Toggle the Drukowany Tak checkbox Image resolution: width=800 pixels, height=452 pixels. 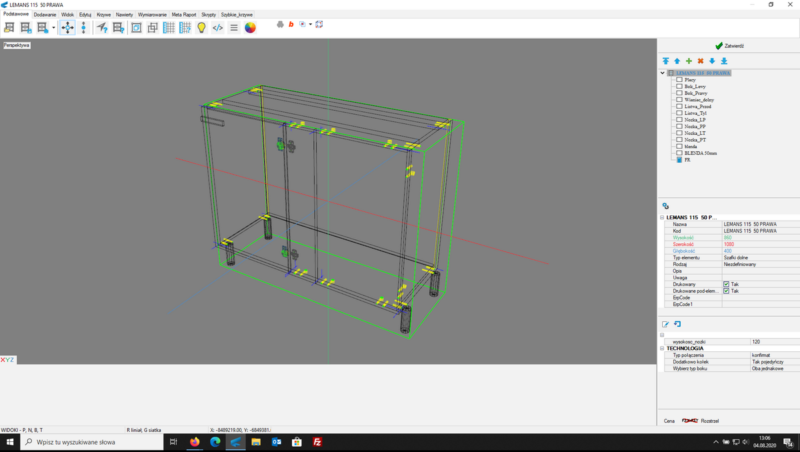tap(726, 284)
